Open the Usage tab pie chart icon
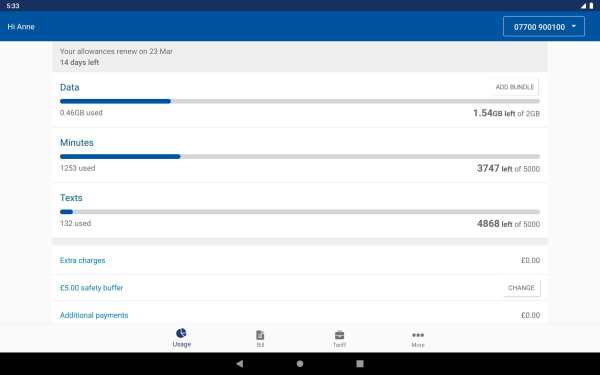The width and height of the screenshot is (600, 375). pos(181,333)
